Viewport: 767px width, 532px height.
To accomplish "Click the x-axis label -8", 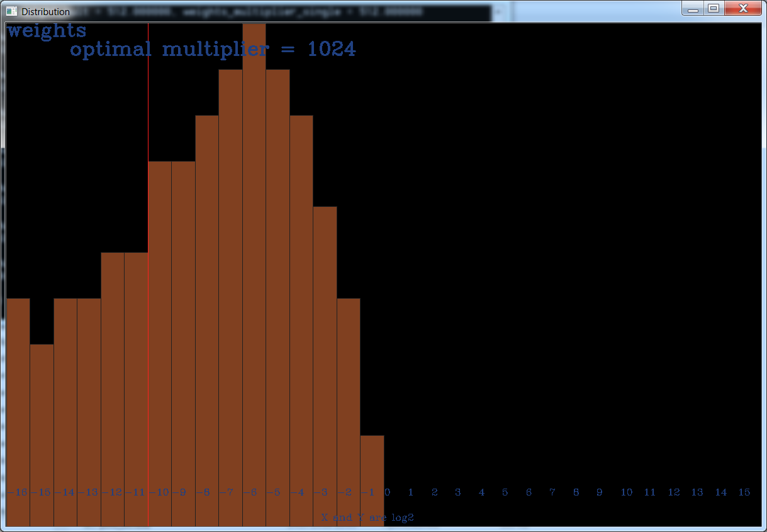I will click(203, 492).
